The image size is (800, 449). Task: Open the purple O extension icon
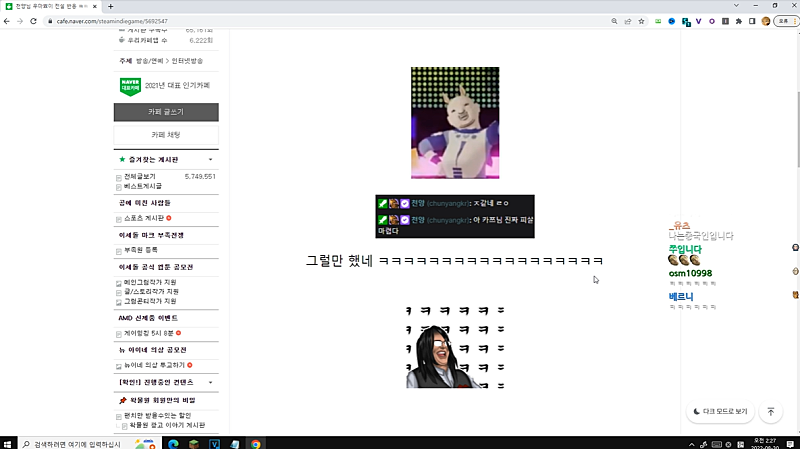pos(712,21)
